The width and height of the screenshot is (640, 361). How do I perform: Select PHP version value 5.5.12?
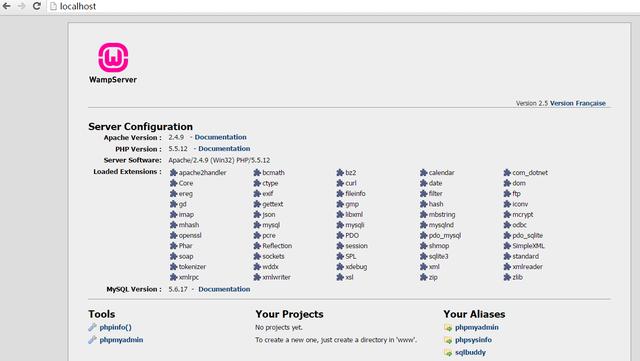[x=178, y=149]
